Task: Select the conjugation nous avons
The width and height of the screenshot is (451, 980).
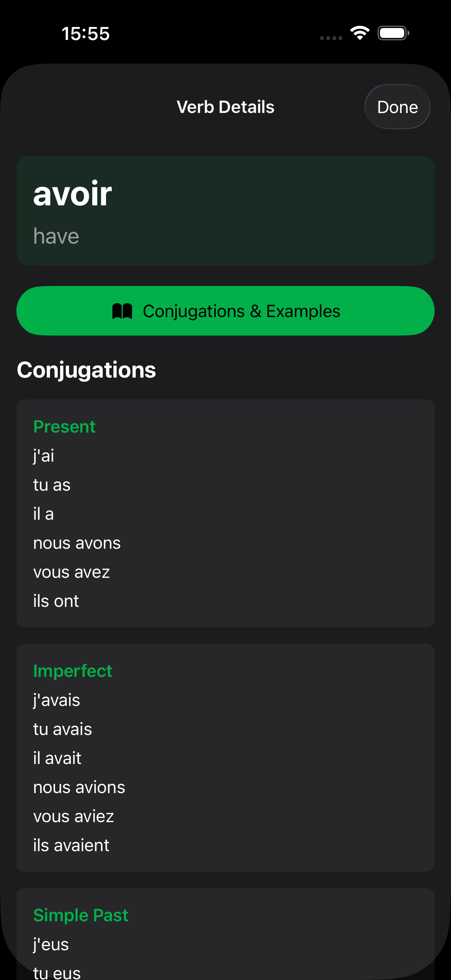Action: click(x=77, y=543)
